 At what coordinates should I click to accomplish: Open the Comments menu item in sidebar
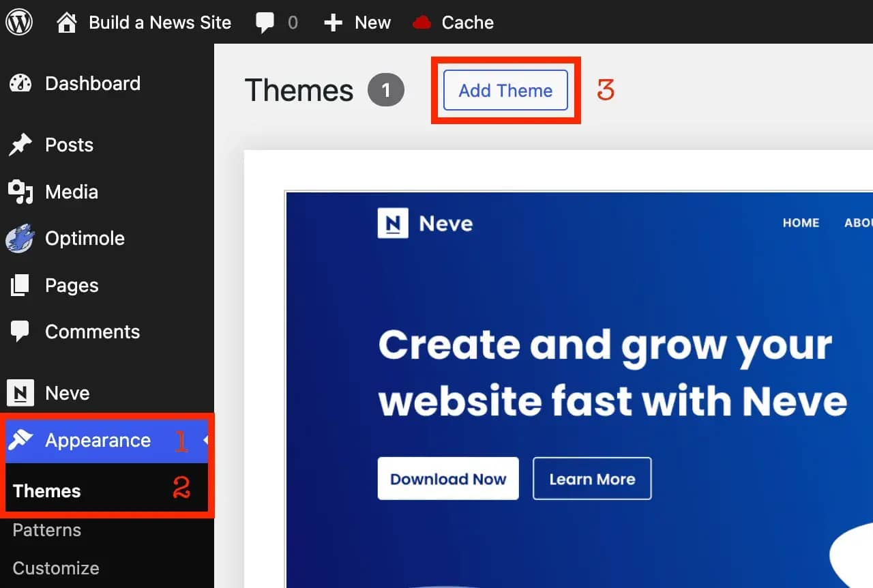click(92, 332)
